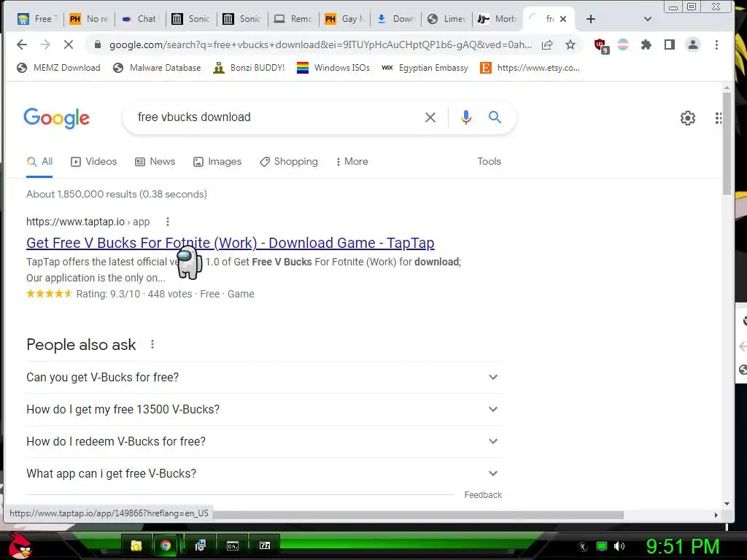Click the colorful extension icon beside uBlock

click(623, 44)
